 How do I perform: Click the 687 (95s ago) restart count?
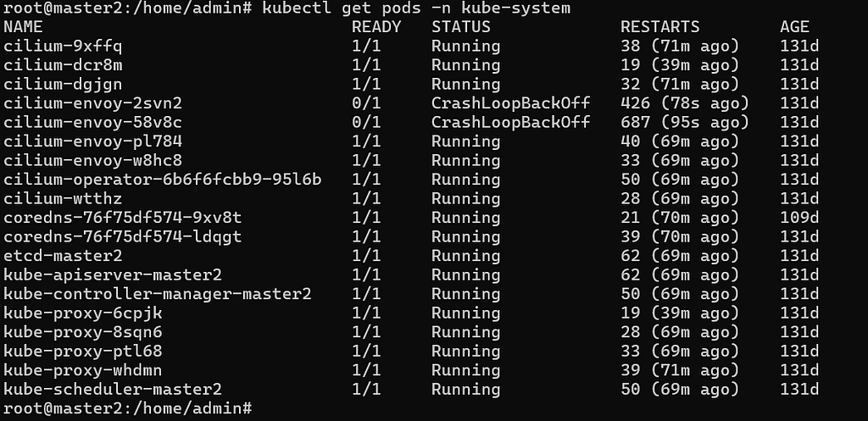[x=685, y=122]
